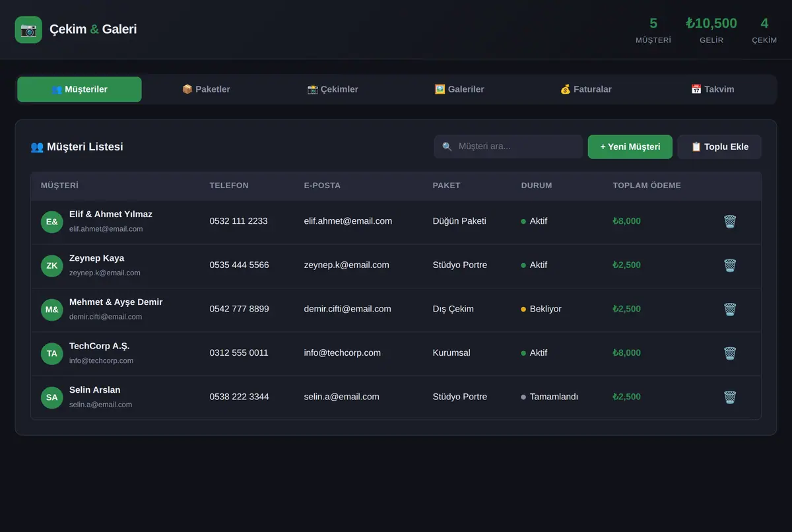Click the Tamamlandı status for Selin Arslan
Image resolution: width=792 pixels, height=532 pixels.
pyautogui.click(x=550, y=397)
